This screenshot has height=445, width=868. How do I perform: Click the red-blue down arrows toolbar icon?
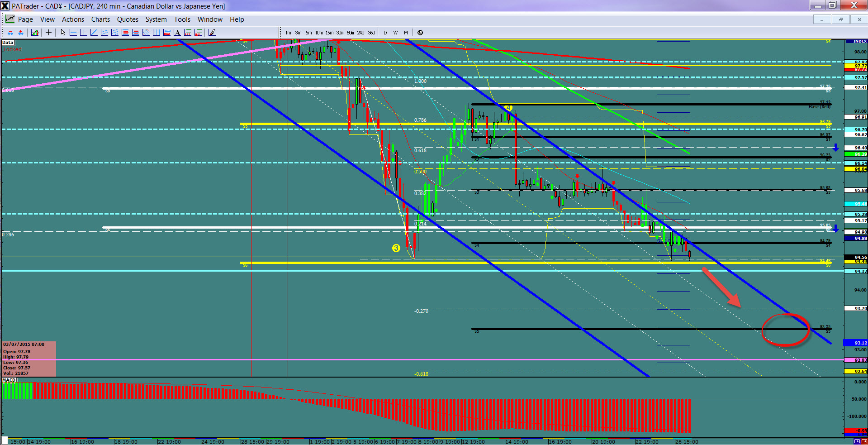[x=10, y=32]
